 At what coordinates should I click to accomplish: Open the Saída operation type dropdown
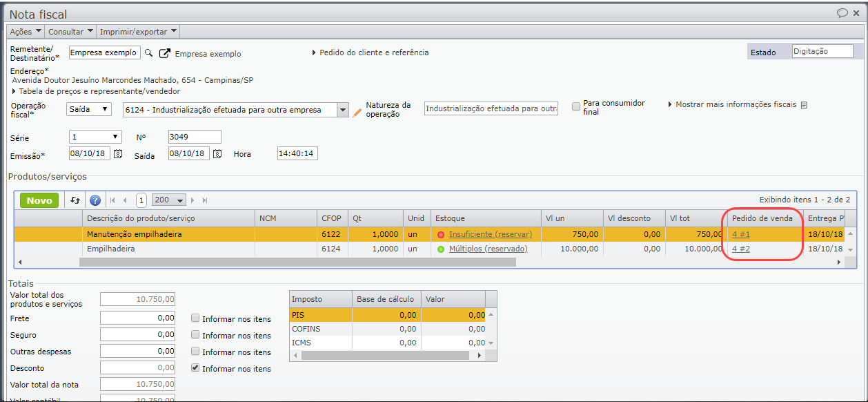pyautogui.click(x=89, y=109)
